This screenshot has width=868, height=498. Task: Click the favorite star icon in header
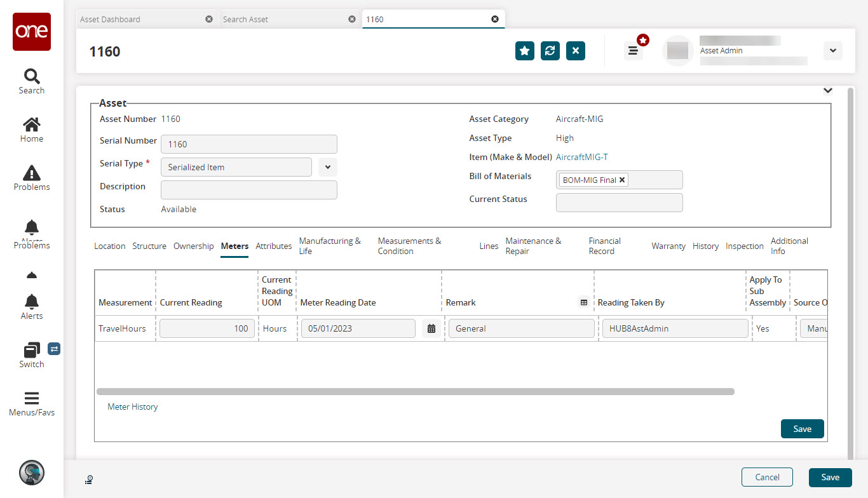524,51
